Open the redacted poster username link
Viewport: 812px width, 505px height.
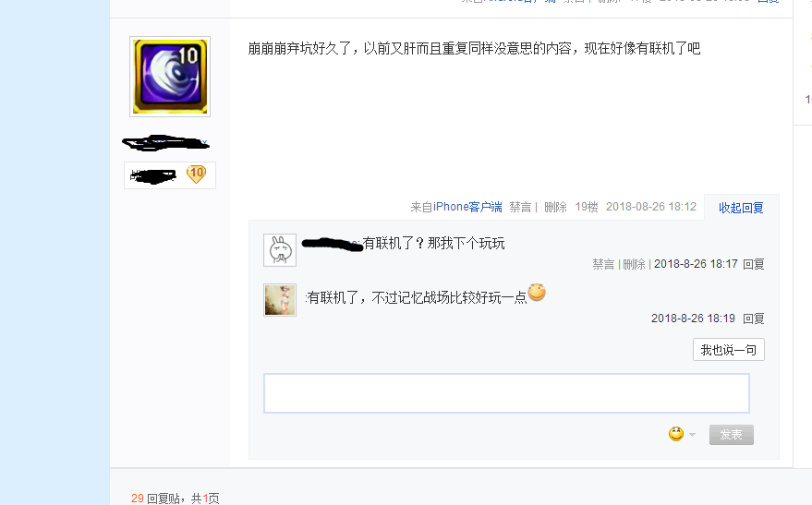[x=165, y=143]
